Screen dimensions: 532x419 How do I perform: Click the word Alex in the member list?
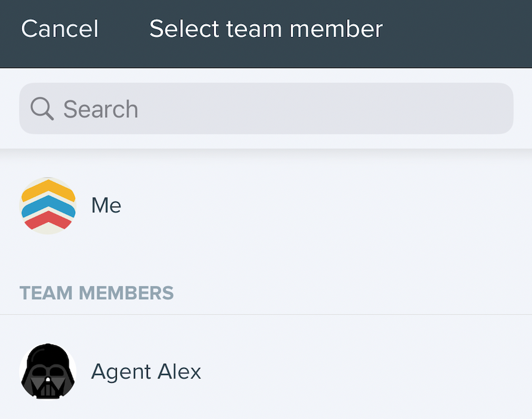click(180, 371)
